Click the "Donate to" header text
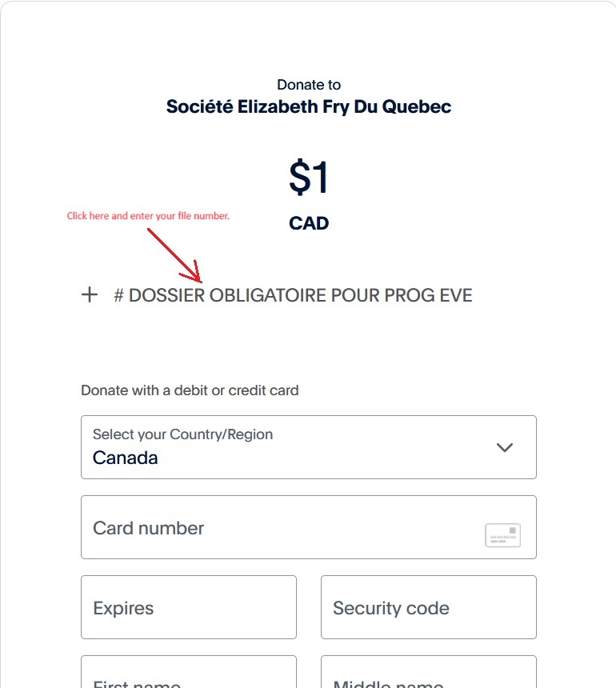This screenshot has width=616, height=688. pyautogui.click(x=308, y=84)
